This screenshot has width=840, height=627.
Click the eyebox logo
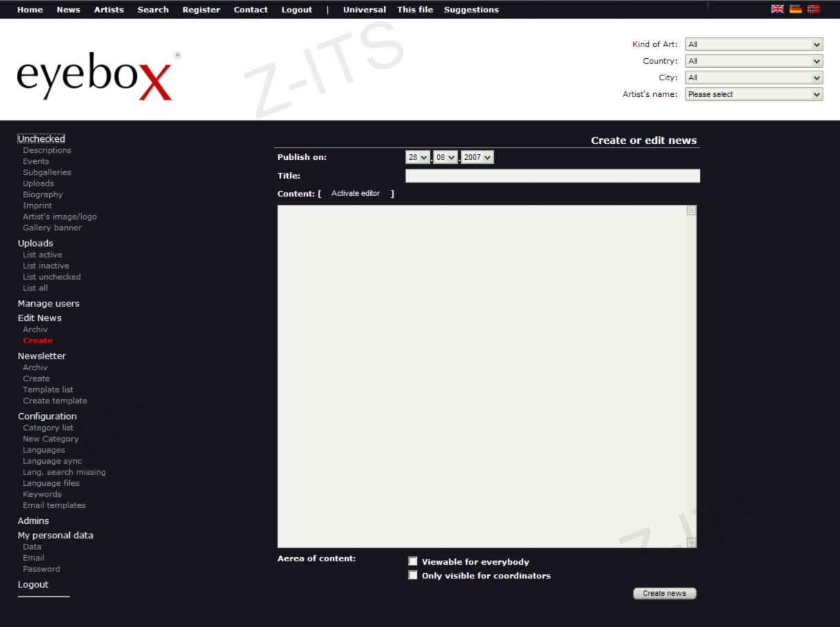[94, 76]
